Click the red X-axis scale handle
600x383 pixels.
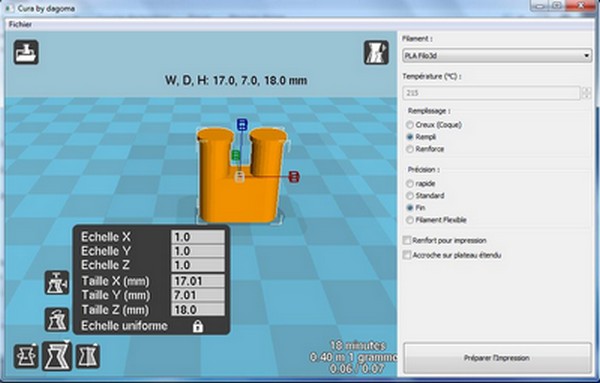(293, 177)
